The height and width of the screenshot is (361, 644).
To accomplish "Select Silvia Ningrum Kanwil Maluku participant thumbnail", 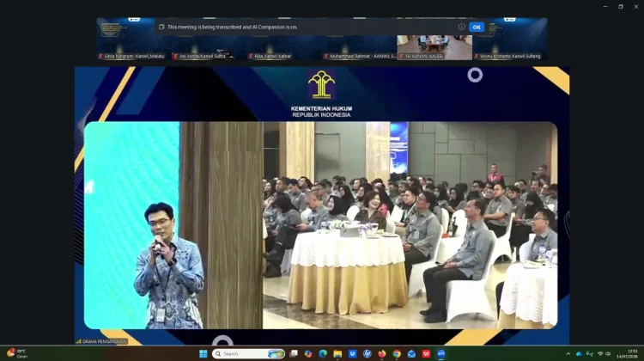I will 135,39.
